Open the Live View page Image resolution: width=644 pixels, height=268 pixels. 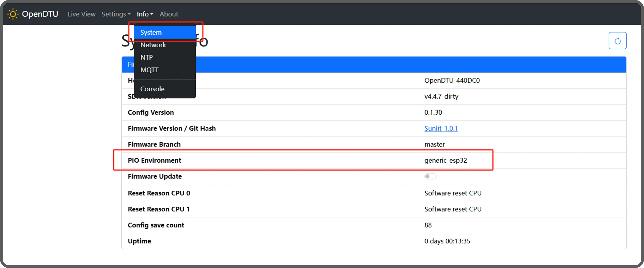tap(82, 14)
